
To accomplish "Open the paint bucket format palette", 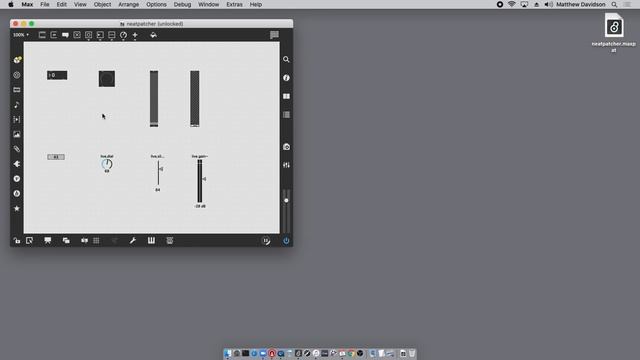I will click(153, 35).
